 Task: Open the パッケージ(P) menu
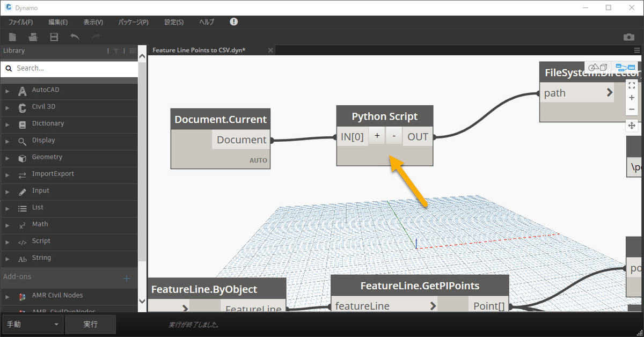tap(133, 22)
